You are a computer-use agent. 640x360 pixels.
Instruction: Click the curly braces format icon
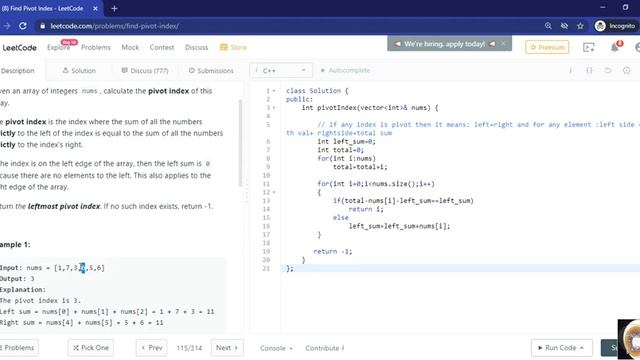click(x=589, y=70)
